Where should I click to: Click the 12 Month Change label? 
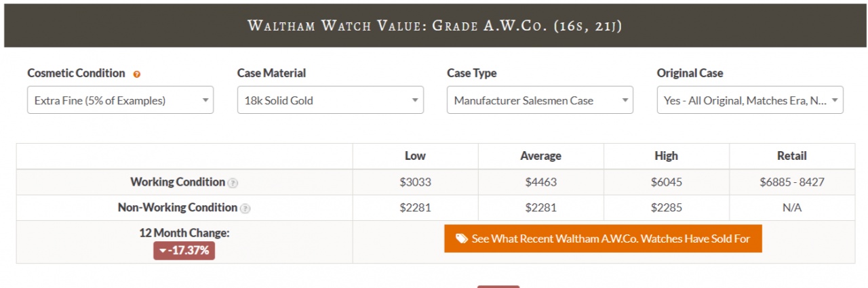[x=184, y=232]
